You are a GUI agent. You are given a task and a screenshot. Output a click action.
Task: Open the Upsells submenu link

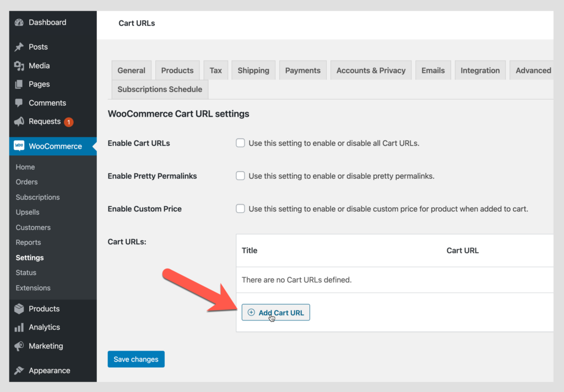(x=28, y=212)
